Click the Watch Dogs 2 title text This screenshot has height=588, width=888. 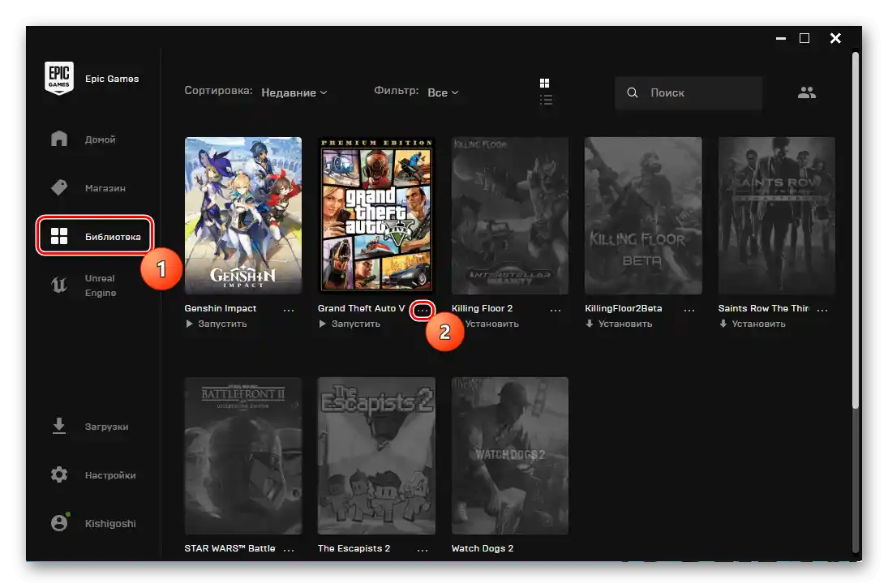tap(483, 548)
